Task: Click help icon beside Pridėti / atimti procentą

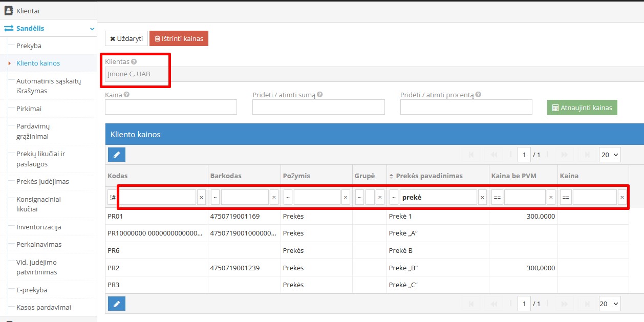Action: (478, 95)
